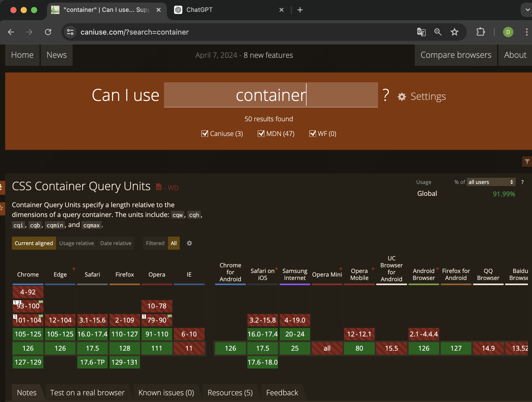Click the WD spec document icon
Viewport: 532px width, 402px height.
click(159, 187)
